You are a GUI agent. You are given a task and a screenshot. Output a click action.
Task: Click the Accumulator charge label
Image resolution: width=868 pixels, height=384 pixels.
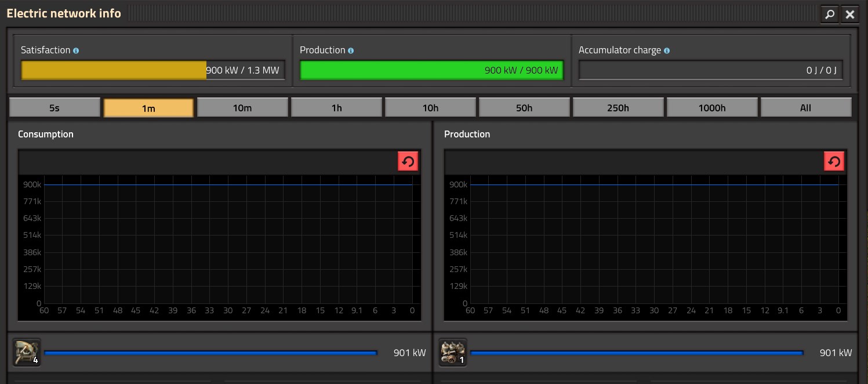pos(620,50)
